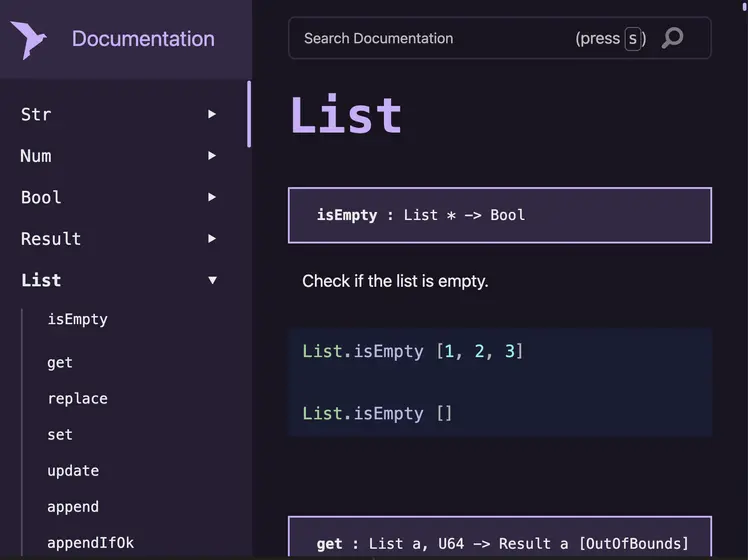Go to isEmpty in sidebar

77,320
